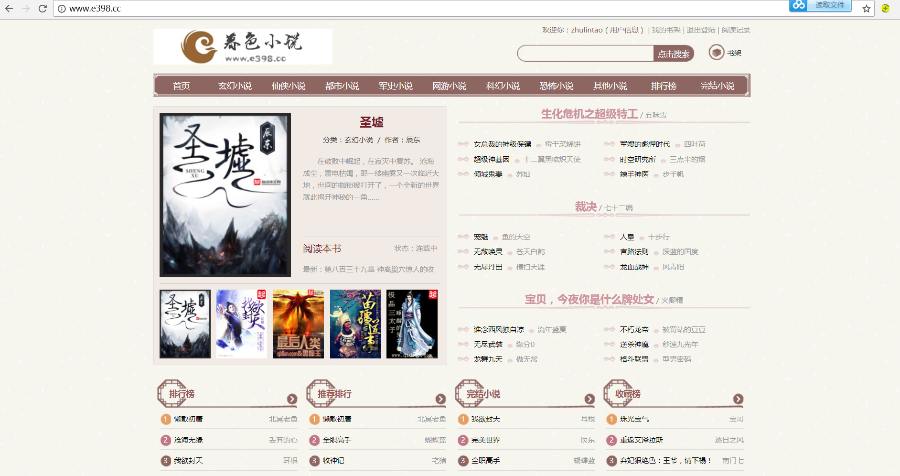Open 完美世界 in 完结小说 list
The height and width of the screenshot is (476, 900).
click(486, 440)
